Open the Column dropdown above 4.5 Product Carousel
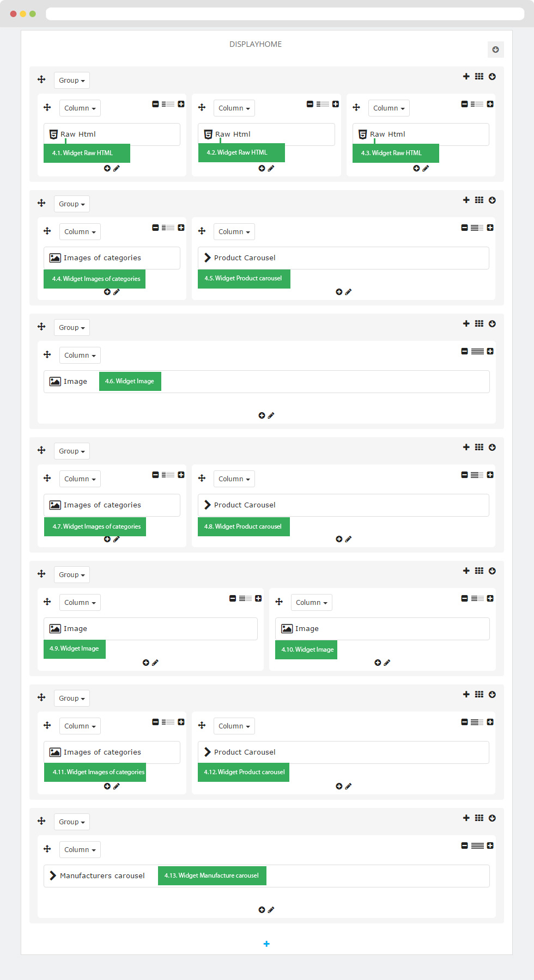 click(234, 231)
